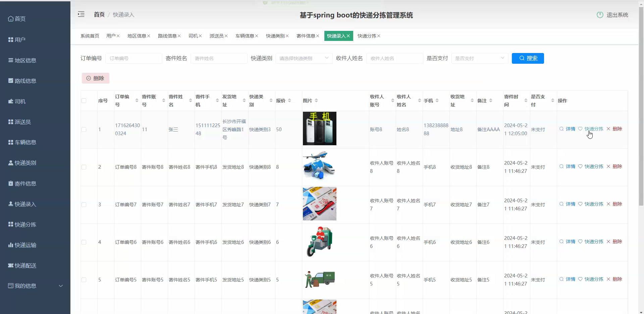Close the 寄件信息 tab

click(x=317, y=36)
